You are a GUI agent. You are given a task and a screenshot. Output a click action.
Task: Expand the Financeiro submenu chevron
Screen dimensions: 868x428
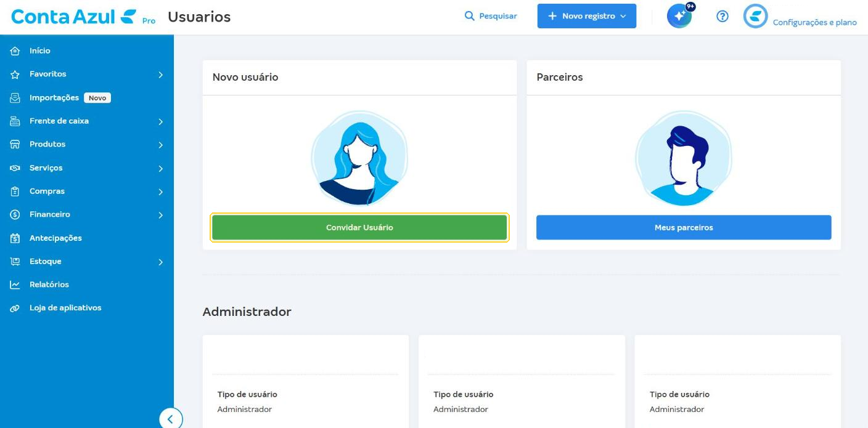(160, 216)
